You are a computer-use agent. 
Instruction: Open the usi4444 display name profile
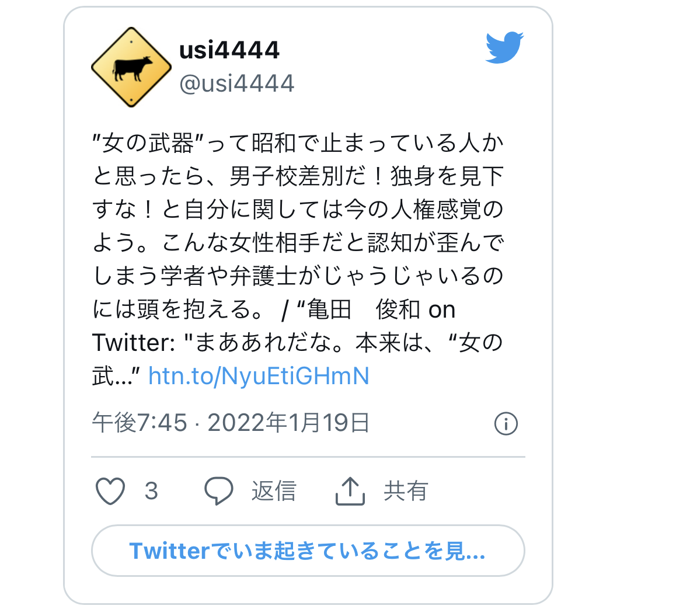pyautogui.click(x=229, y=50)
